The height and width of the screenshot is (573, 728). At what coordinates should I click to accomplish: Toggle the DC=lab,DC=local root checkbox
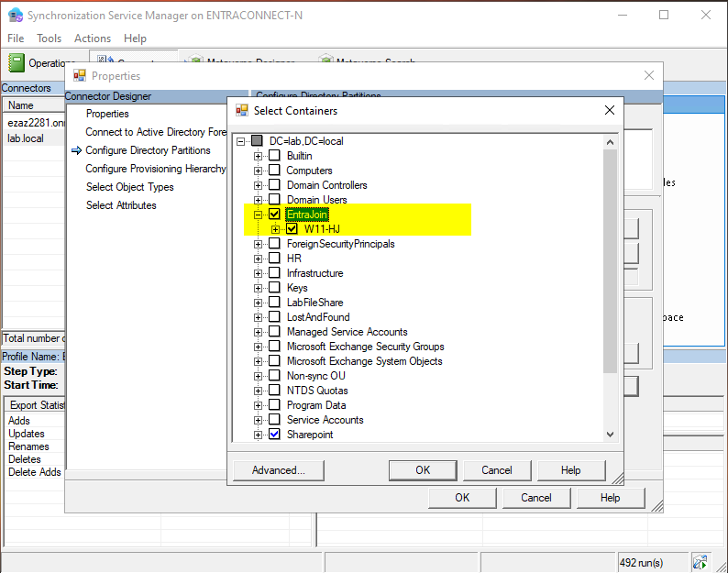[x=257, y=140]
